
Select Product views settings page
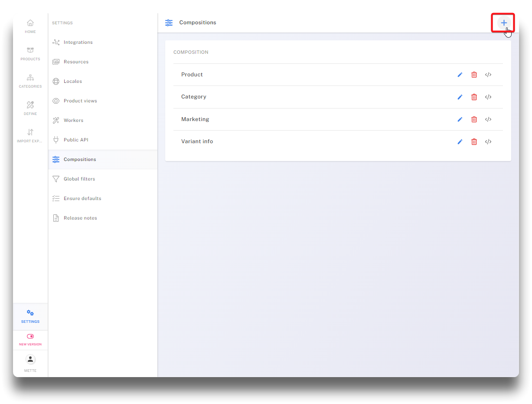(x=80, y=101)
